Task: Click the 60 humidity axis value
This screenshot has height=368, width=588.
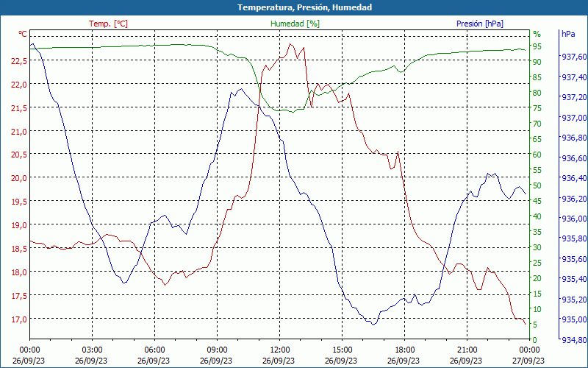Action: pyautogui.click(x=537, y=155)
